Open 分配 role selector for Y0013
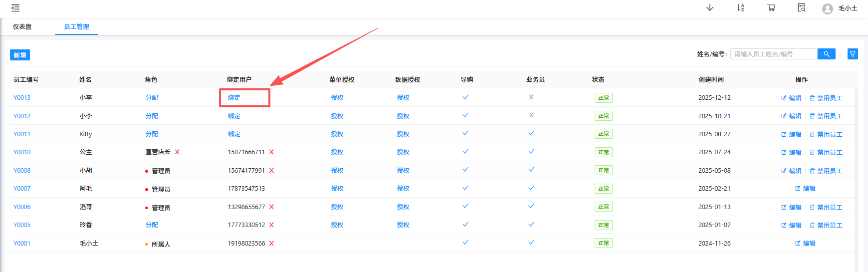868x272 pixels. pyautogui.click(x=152, y=98)
